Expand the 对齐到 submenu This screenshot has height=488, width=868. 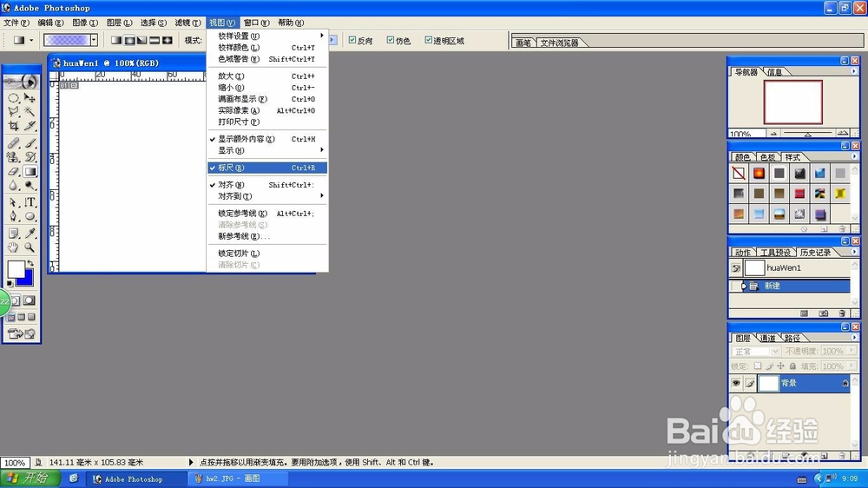267,196
